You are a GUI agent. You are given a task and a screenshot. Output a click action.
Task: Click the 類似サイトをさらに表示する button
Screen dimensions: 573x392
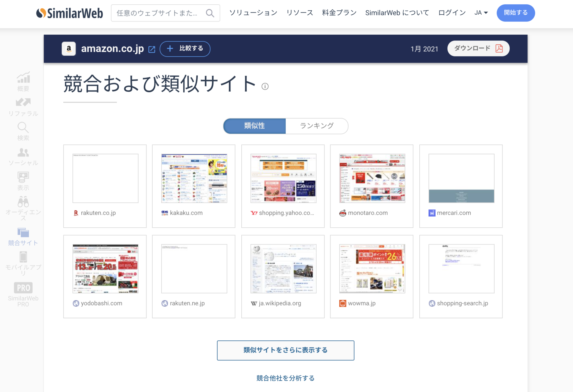coord(285,350)
